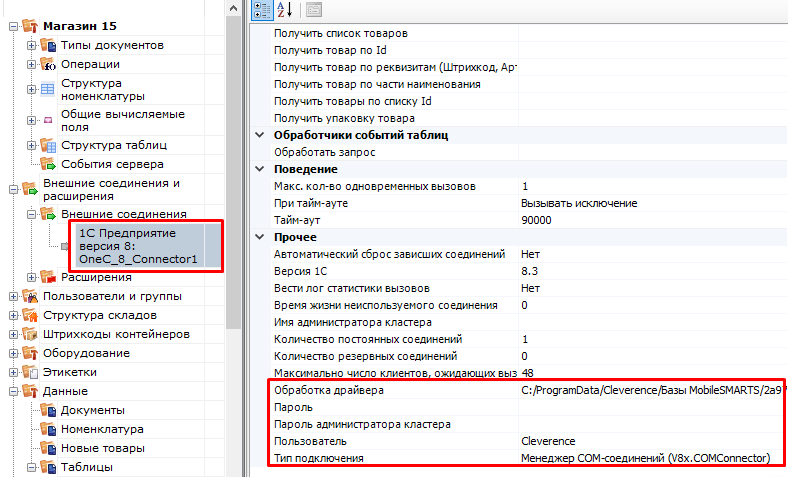Click Вести лог статистики вызовов value
788x477 pixels.
[652, 288]
